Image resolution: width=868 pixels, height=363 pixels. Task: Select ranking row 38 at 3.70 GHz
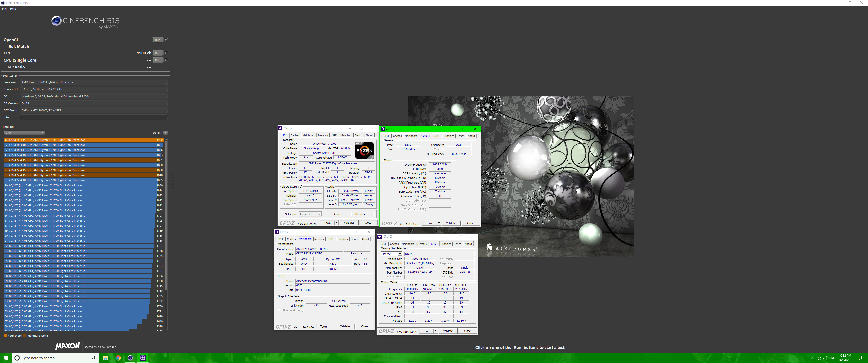84,327
